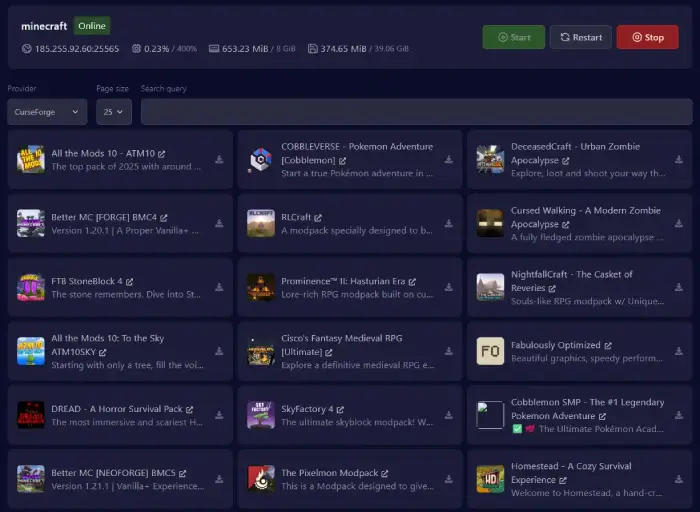Image resolution: width=700 pixels, height=512 pixels.
Task: Open the Cursed Walking modpack title
Action: [586, 217]
